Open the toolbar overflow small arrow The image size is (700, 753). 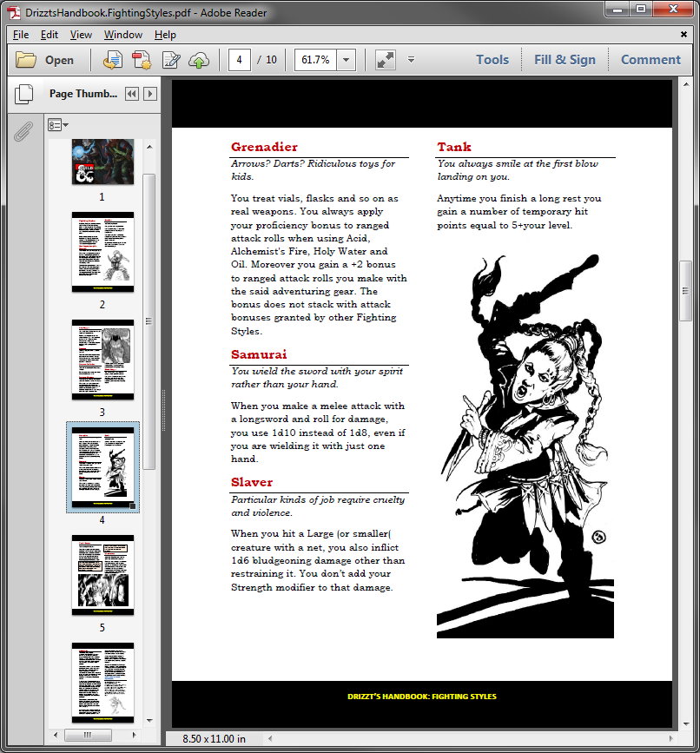[x=411, y=60]
